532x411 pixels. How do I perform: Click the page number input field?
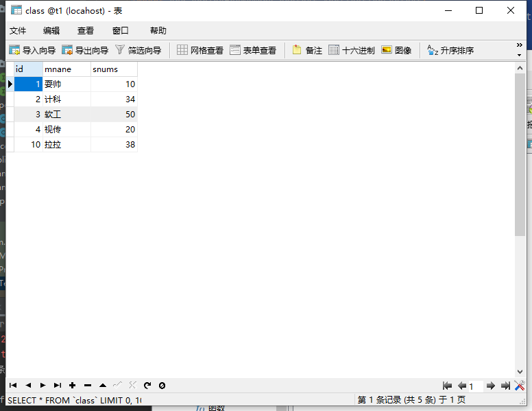[x=476, y=386]
